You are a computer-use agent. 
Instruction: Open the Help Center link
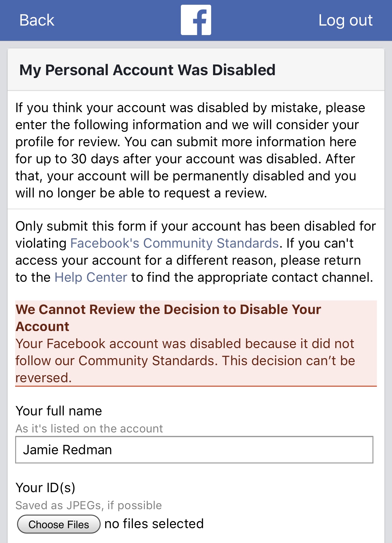pyautogui.click(x=91, y=277)
